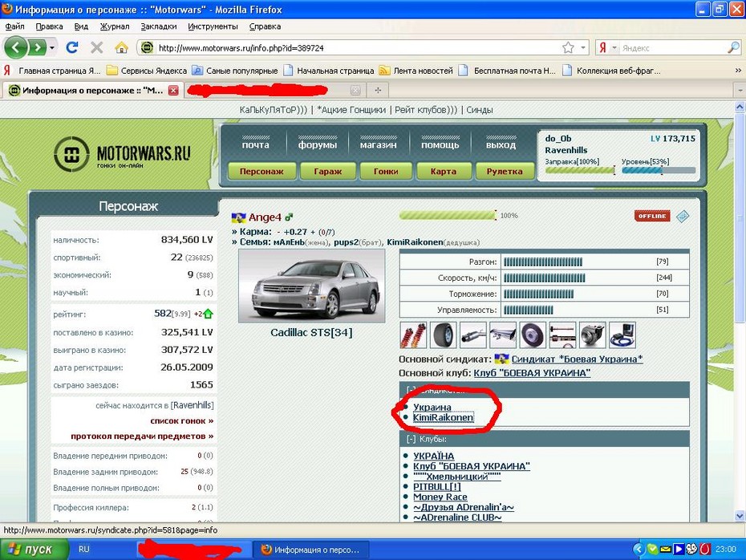Click the turbocharger upgrade icon
Viewport: 746px width, 560px height.
(592, 335)
